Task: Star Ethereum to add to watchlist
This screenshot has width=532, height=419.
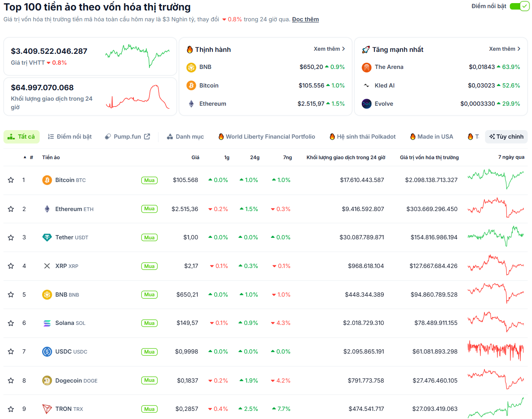Action: [11, 209]
